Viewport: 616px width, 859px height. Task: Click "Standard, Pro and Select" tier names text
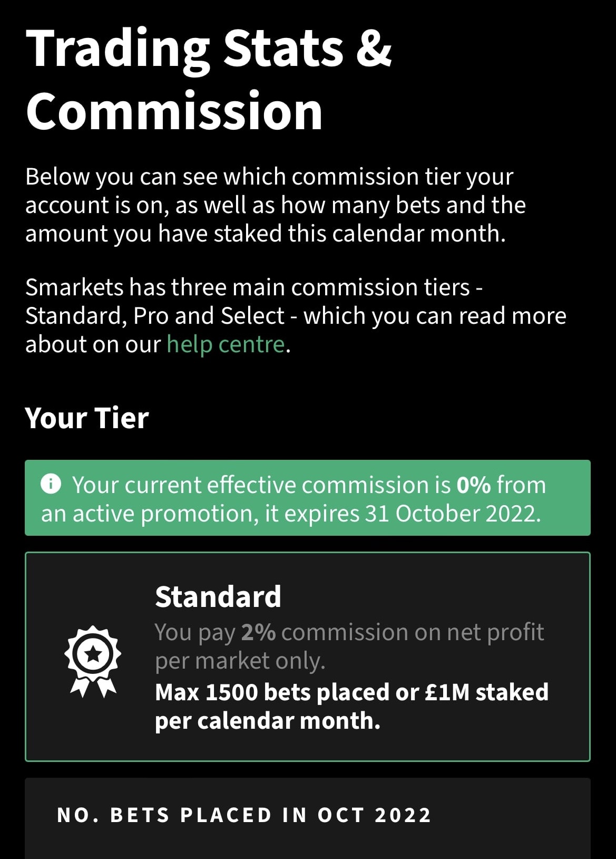click(155, 316)
